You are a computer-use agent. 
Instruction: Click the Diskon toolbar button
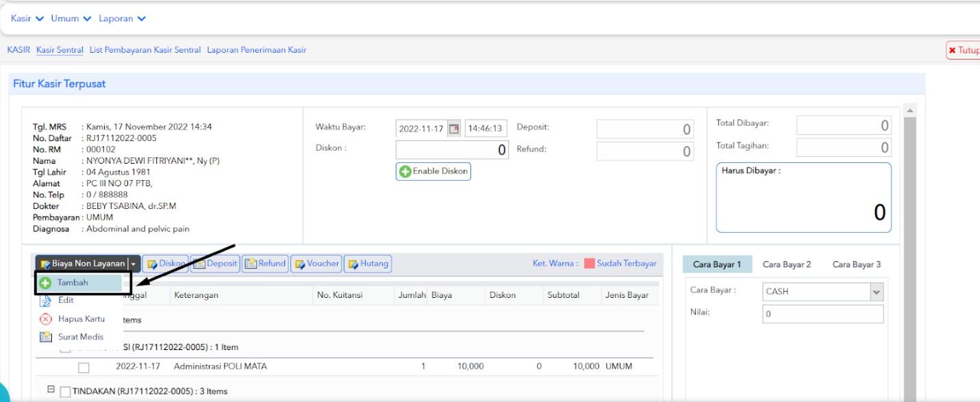click(166, 264)
